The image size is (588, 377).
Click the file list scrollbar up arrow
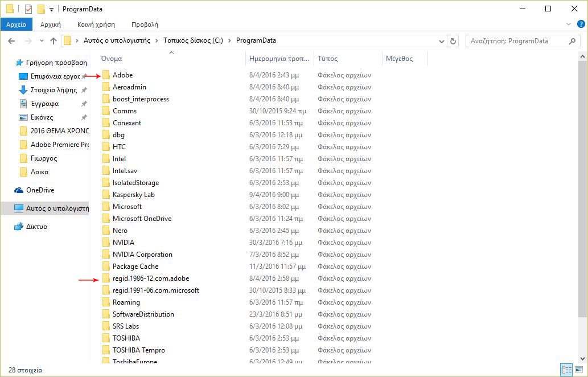[x=582, y=56]
